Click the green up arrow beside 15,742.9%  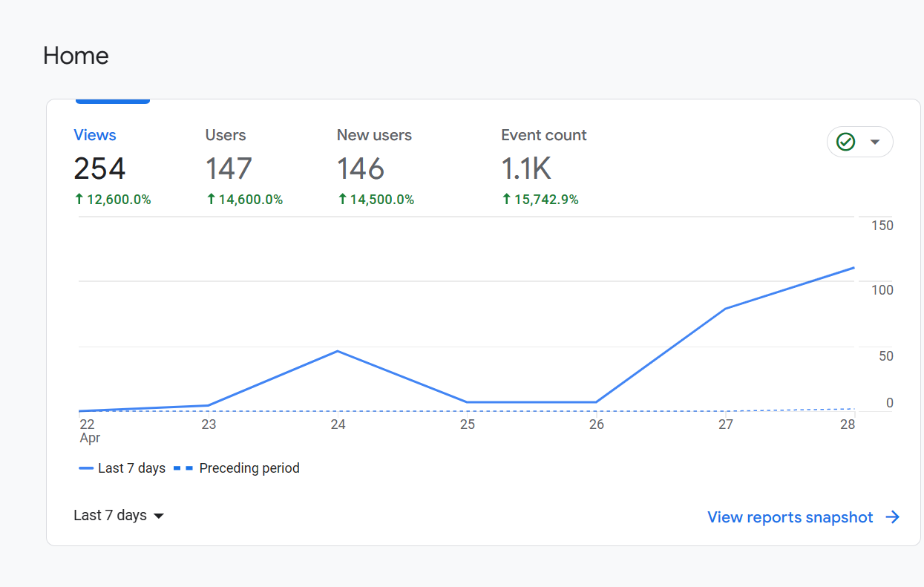point(506,199)
